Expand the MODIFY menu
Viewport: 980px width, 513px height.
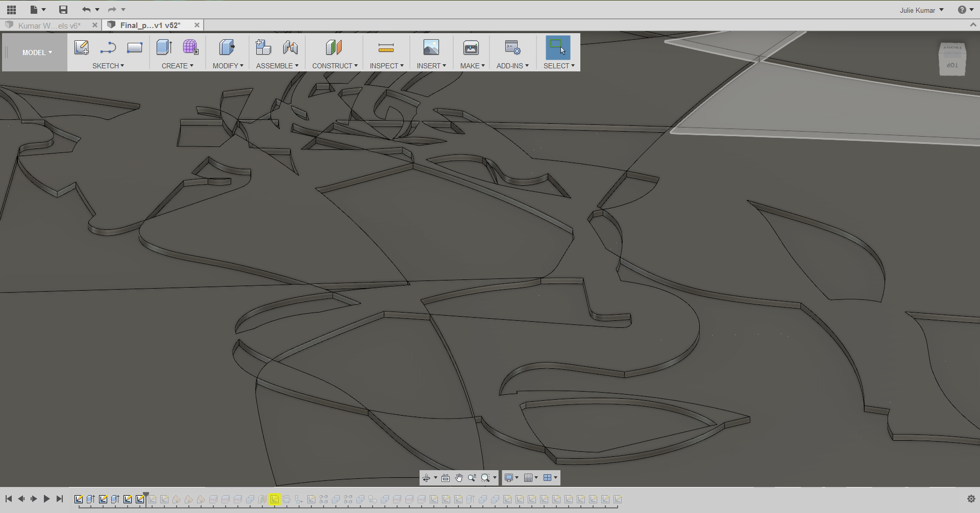[x=228, y=66]
